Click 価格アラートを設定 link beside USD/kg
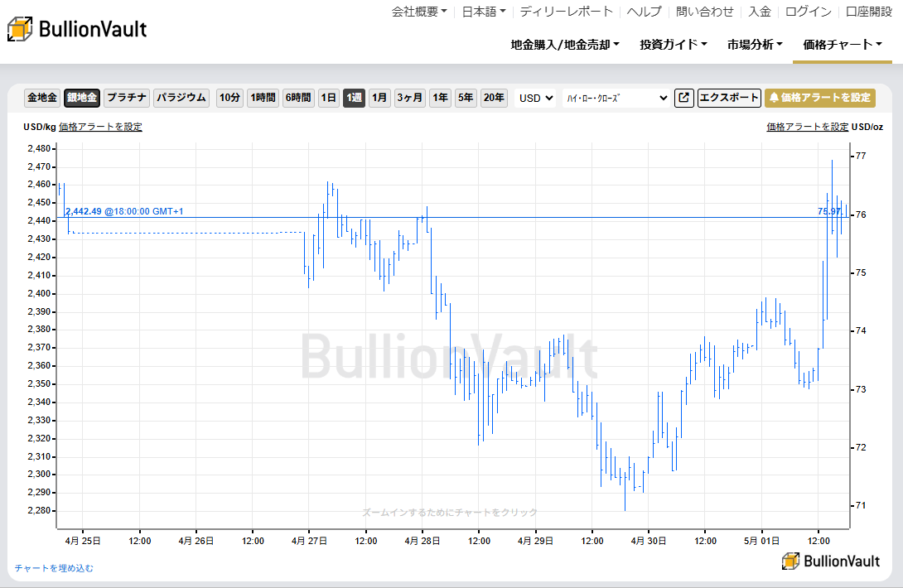 tap(100, 127)
